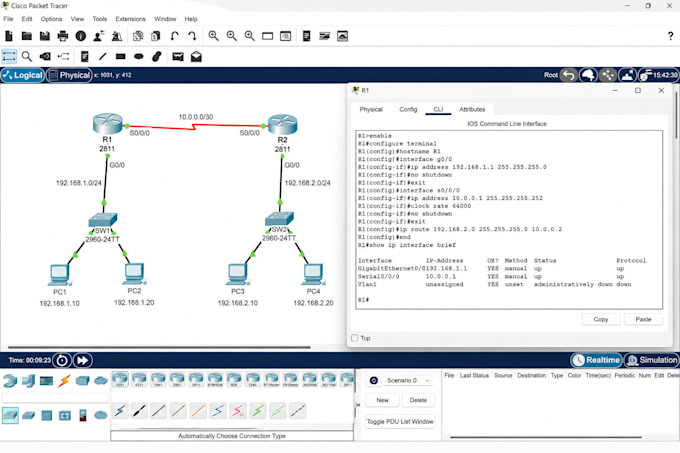Screen dimensions: 680x453
Task: Click the Last Status column header
Action: coord(474,375)
